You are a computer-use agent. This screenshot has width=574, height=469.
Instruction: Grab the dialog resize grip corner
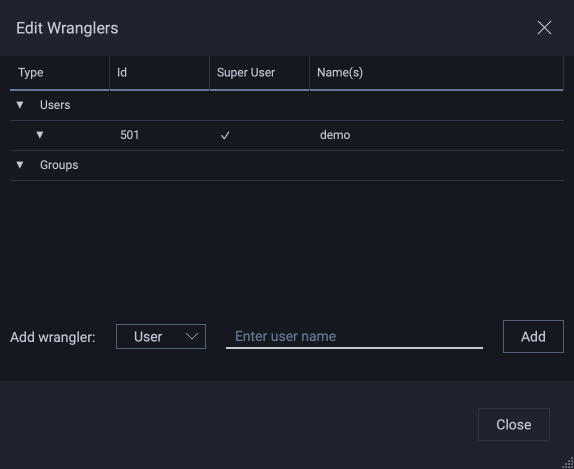click(x=568, y=463)
